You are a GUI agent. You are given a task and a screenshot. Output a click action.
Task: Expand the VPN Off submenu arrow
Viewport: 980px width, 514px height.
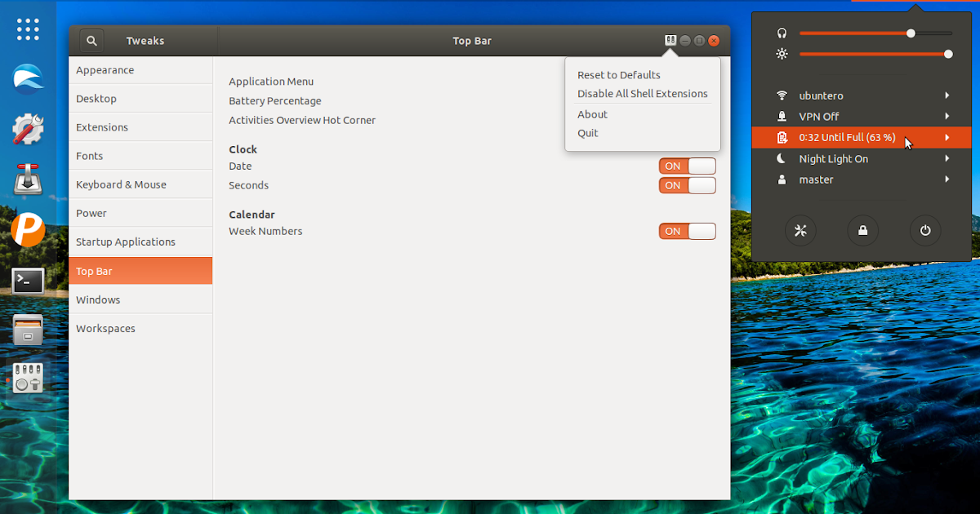[x=947, y=117]
